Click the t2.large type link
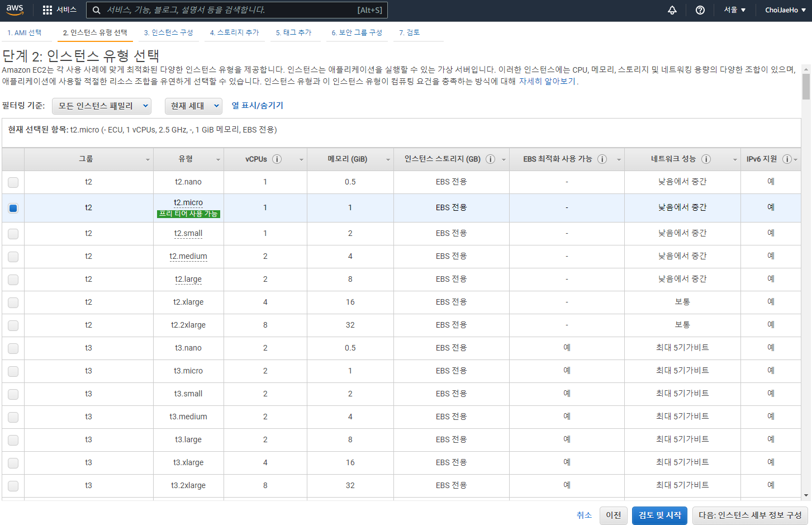 coord(188,279)
